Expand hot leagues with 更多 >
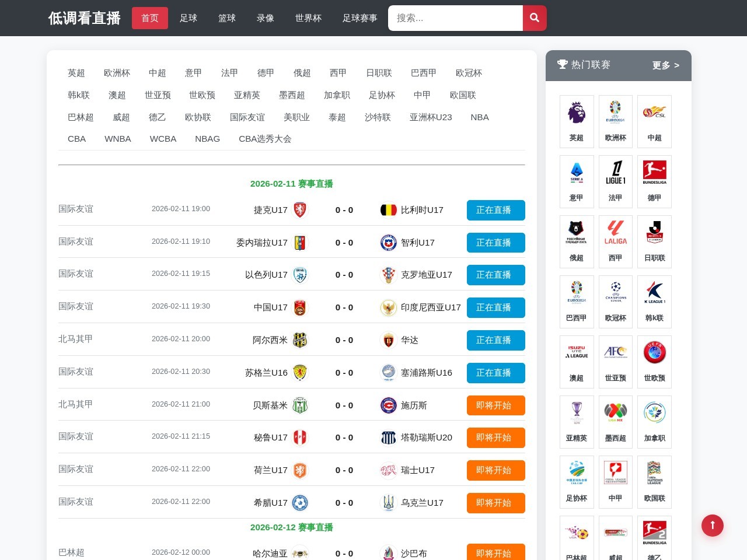747x560 pixels. coord(665,65)
